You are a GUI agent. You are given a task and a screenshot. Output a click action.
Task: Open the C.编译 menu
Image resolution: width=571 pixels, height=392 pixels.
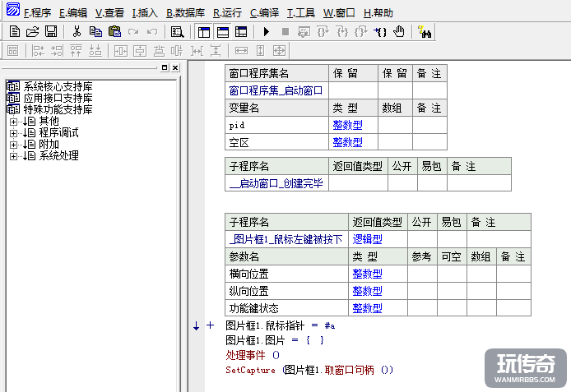pyautogui.click(x=264, y=13)
